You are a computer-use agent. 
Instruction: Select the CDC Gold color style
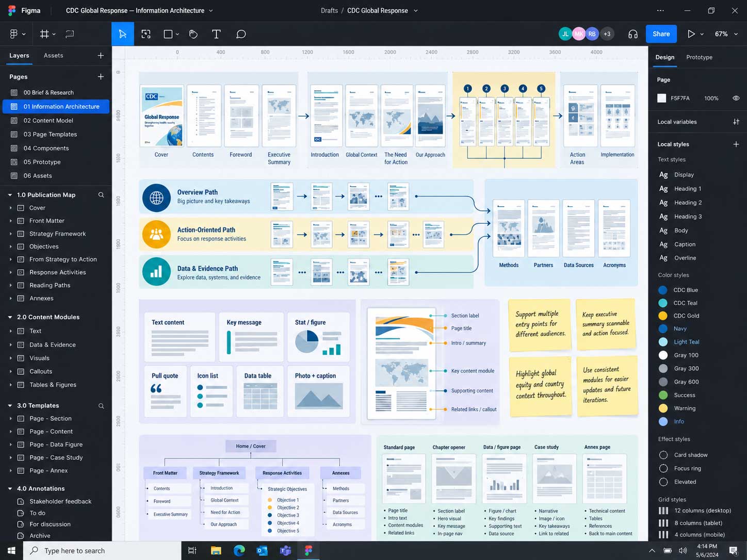[679, 316]
